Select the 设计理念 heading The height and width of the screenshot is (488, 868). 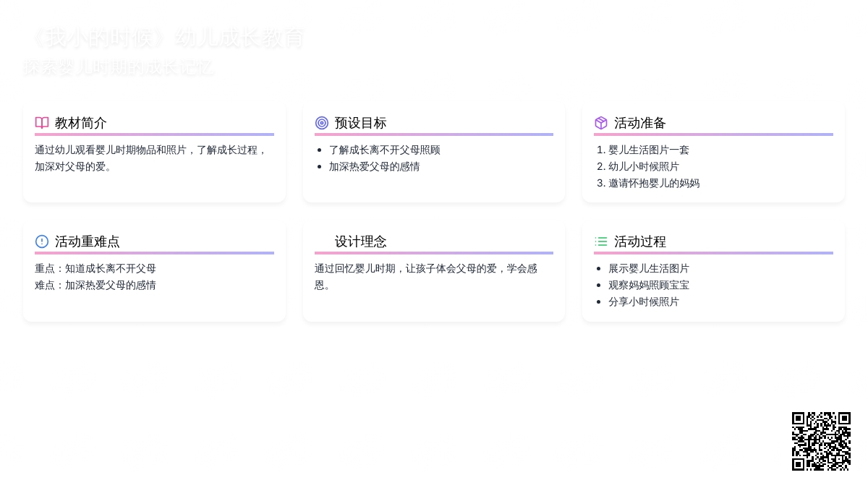(x=360, y=241)
